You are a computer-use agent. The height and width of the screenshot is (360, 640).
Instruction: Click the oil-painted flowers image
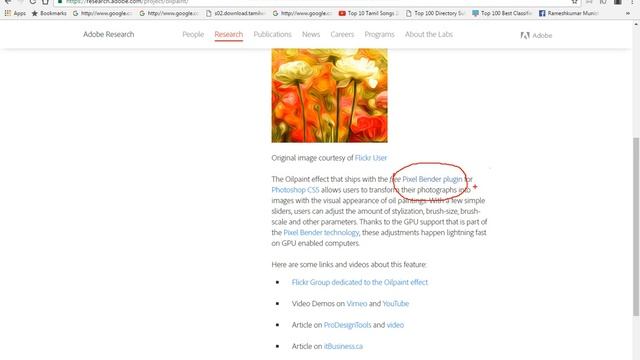(x=329, y=96)
